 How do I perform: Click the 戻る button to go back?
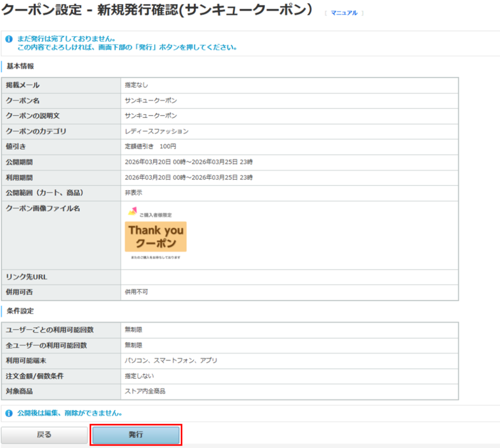point(44,434)
